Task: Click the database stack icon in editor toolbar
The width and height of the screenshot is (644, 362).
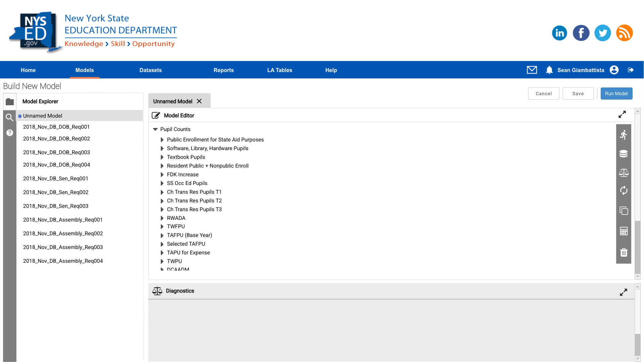Action: (624, 154)
